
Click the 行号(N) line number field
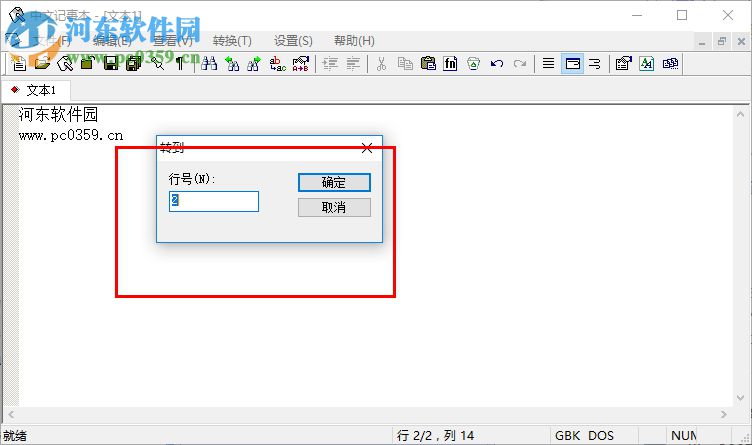(214, 201)
